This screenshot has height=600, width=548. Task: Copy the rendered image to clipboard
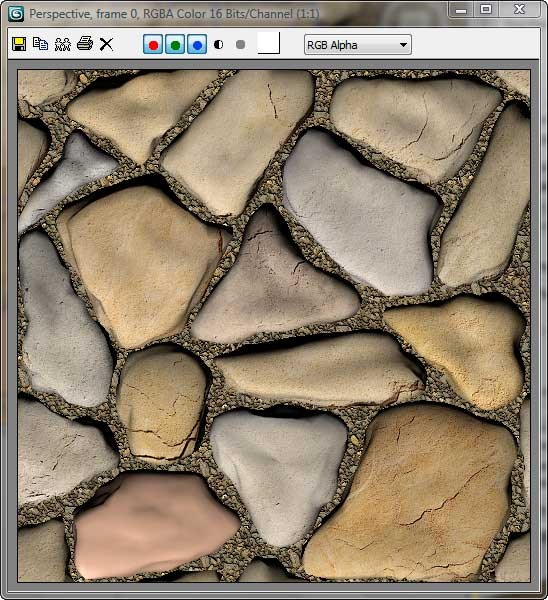pyautogui.click(x=40, y=44)
